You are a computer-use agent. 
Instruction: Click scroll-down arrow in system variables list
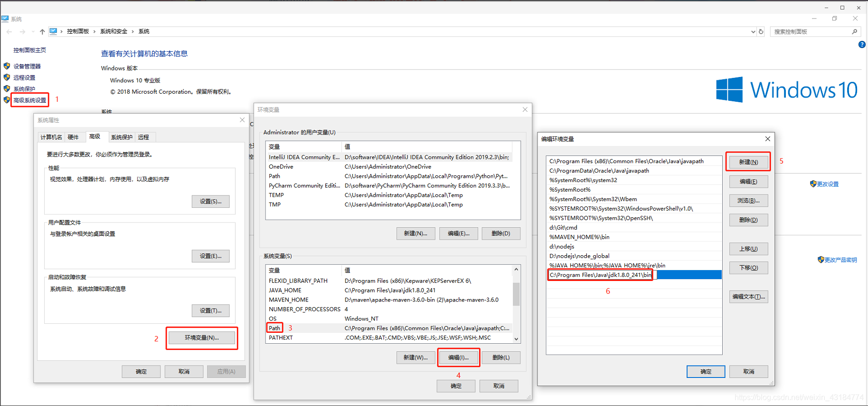[516, 339]
